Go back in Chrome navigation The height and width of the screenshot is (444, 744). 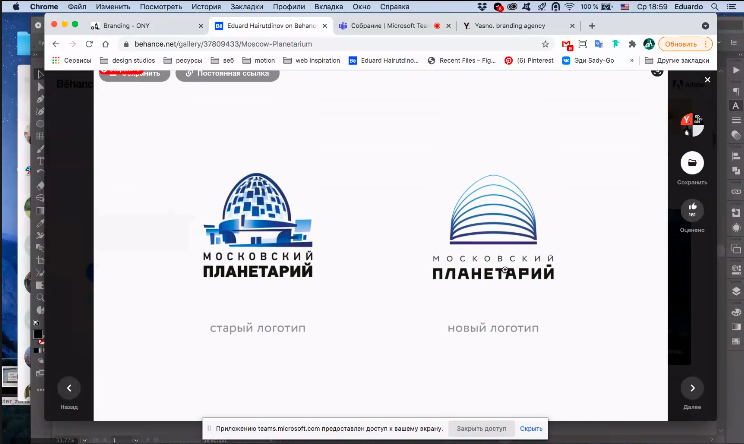[56, 44]
